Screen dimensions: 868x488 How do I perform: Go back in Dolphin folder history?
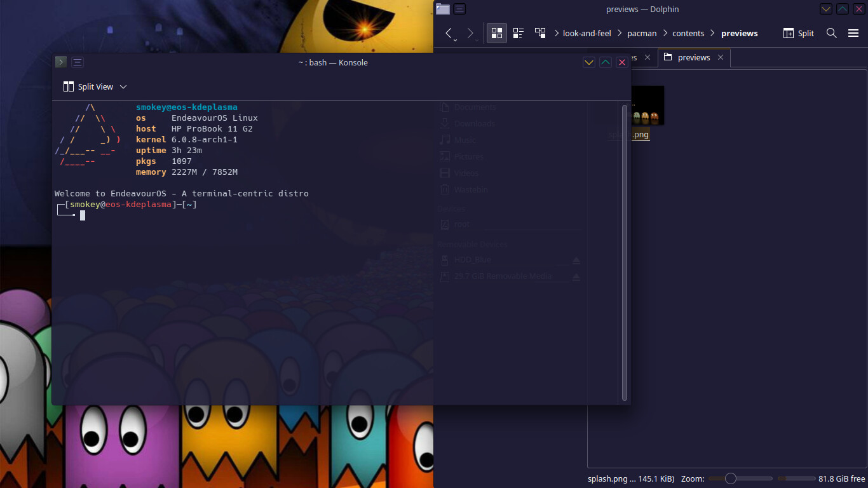(449, 33)
